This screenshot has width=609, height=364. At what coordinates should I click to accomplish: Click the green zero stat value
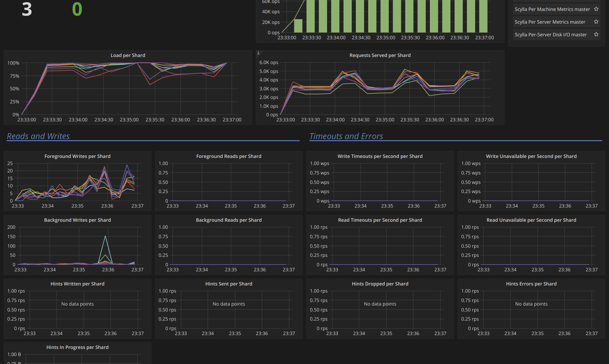click(77, 9)
